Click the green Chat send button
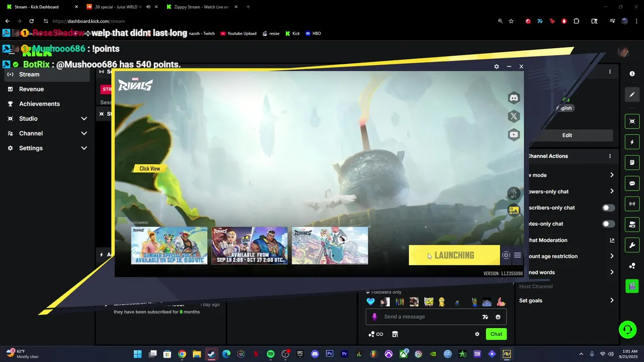This screenshot has height=362, width=644. point(496,334)
